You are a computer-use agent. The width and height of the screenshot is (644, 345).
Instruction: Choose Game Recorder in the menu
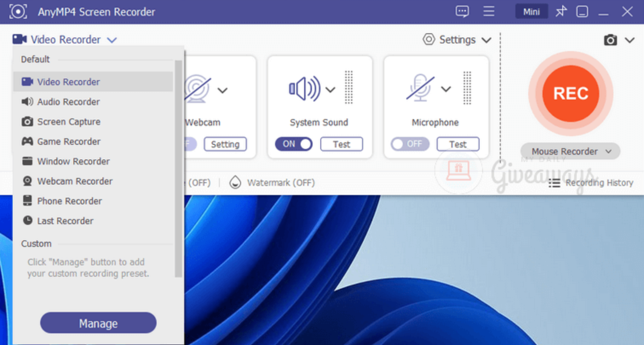69,141
